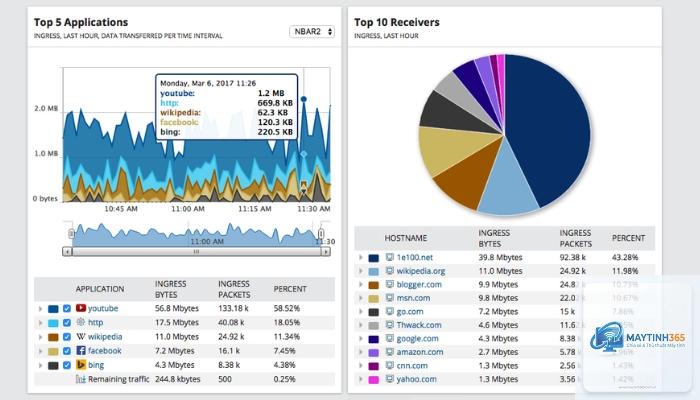Click the youtube application icon
Viewport: 700px width, 400px height.
81,308
